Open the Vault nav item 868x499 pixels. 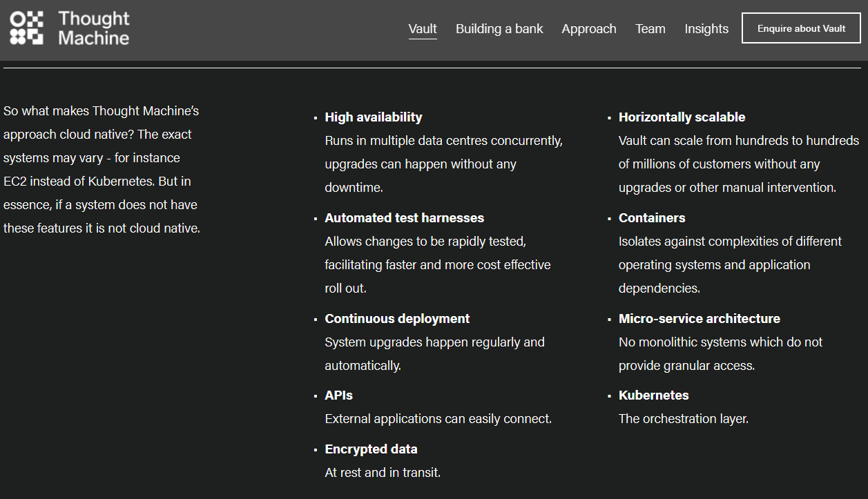click(x=423, y=29)
